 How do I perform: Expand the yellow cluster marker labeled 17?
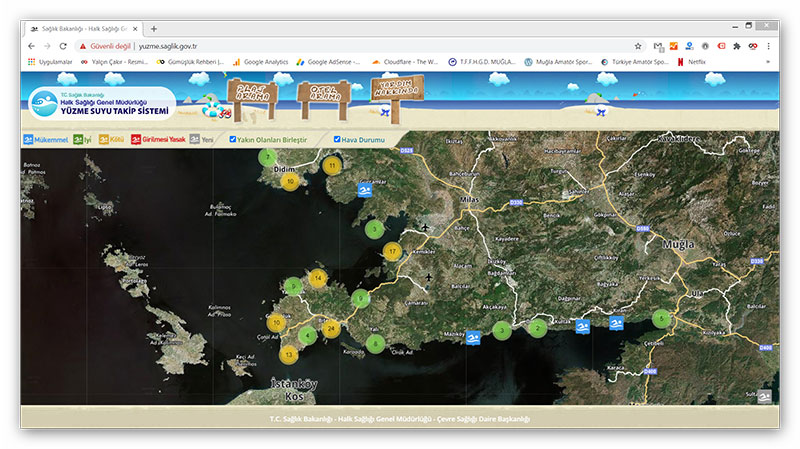point(392,251)
